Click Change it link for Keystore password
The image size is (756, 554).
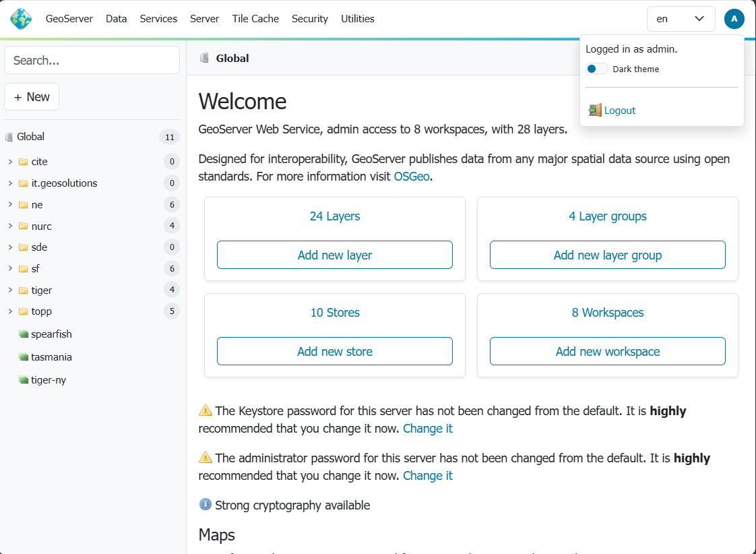point(428,429)
